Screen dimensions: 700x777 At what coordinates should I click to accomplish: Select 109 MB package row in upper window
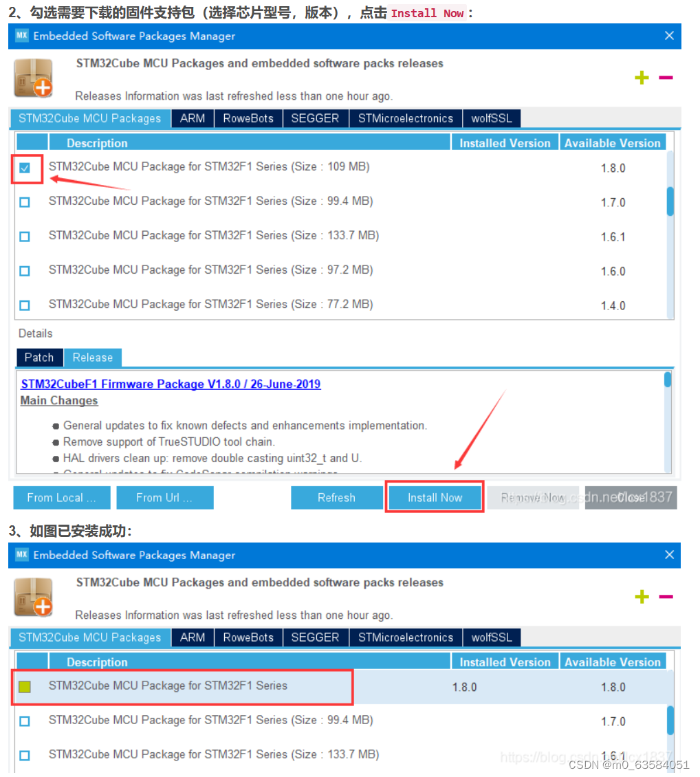click(x=342, y=168)
